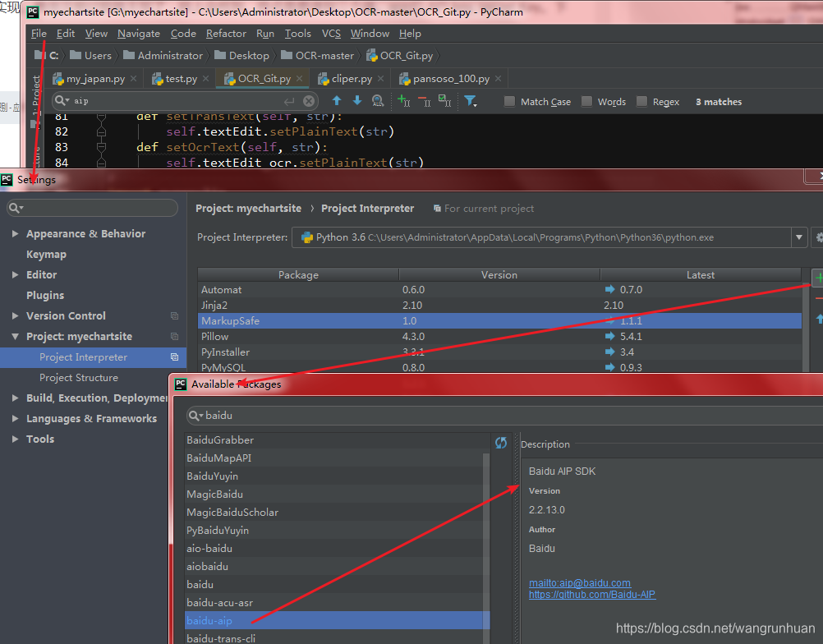Click the Package column header

pyautogui.click(x=298, y=274)
